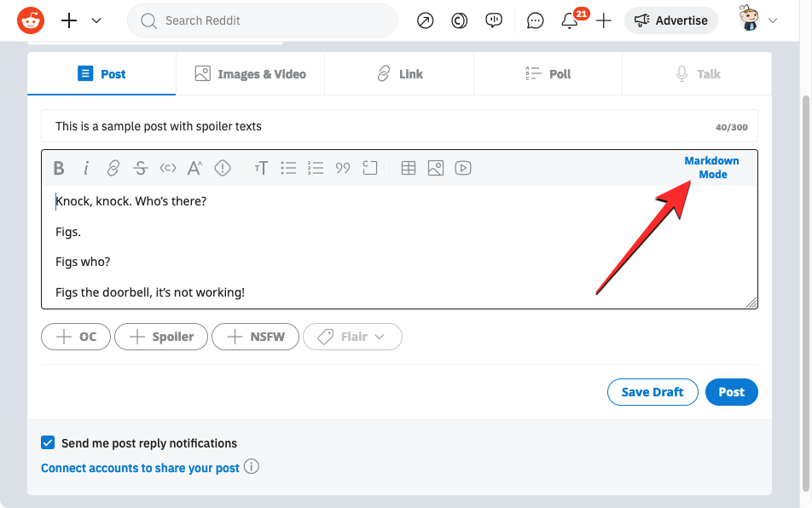The width and height of the screenshot is (812, 508).
Task: Toggle the Spoiler tag on the post
Action: (x=161, y=337)
